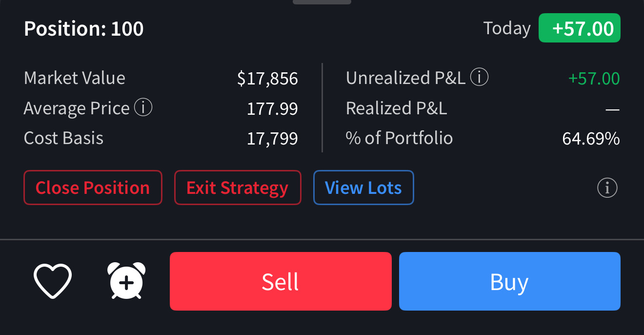Click the % of Portfolio value 64.69%
The image size is (644, 335).
tap(591, 139)
